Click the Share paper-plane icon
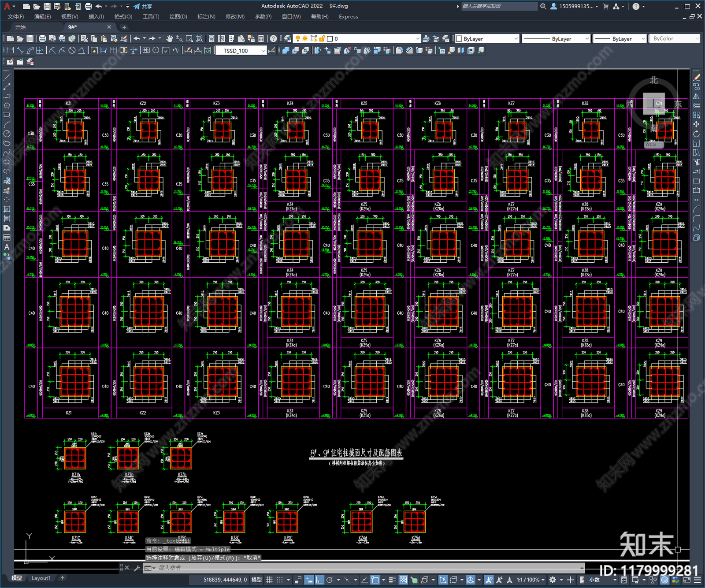Screen dimensions: 705x588 [137, 6]
